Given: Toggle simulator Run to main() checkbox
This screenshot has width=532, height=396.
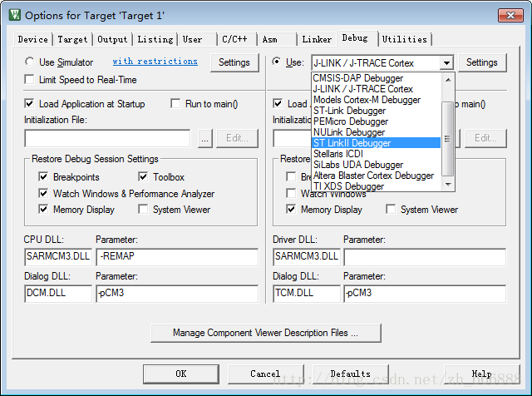Looking at the screenshot, I should pos(175,104).
